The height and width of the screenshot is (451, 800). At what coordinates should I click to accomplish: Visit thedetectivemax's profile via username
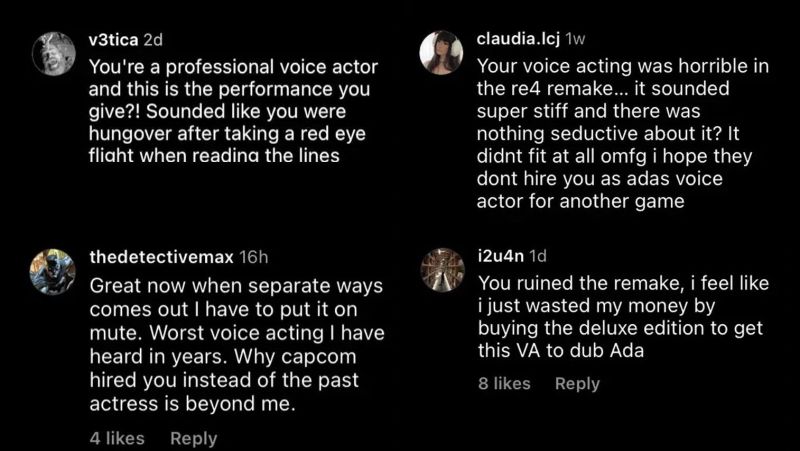pyautogui.click(x=162, y=258)
